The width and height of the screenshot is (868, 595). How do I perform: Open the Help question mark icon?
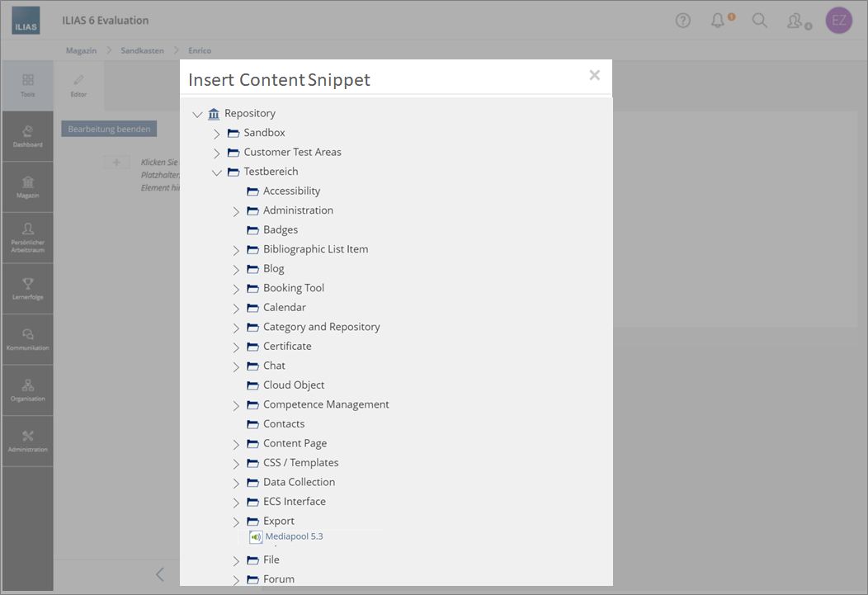682,21
